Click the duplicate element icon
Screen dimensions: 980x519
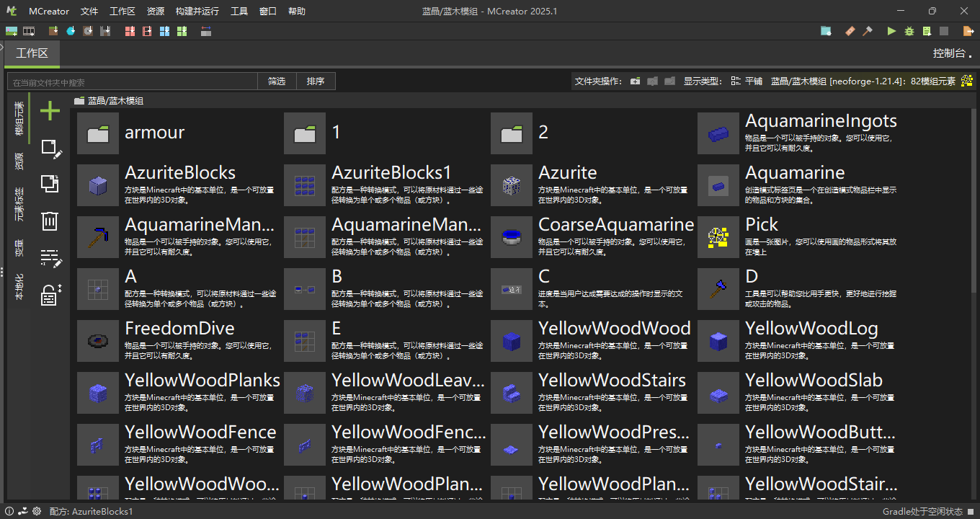click(x=50, y=184)
